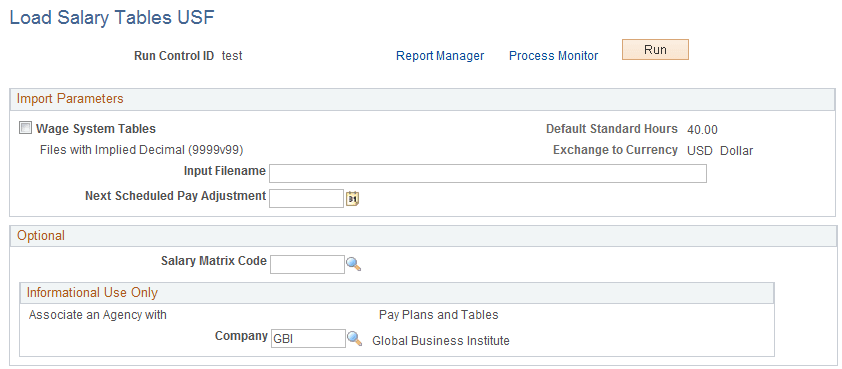The image size is (842, 369).
Task: Click the Dollar currency description
Action: [736, 151]
